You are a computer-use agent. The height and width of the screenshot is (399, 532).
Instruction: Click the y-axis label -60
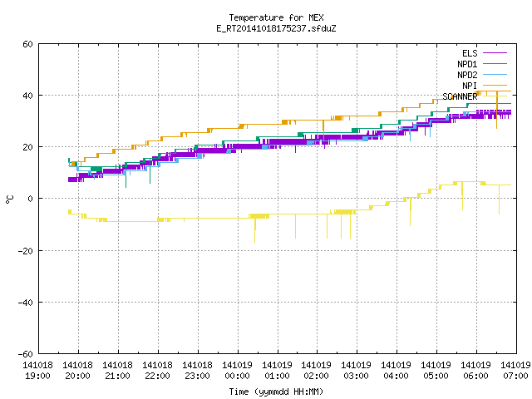26,355
